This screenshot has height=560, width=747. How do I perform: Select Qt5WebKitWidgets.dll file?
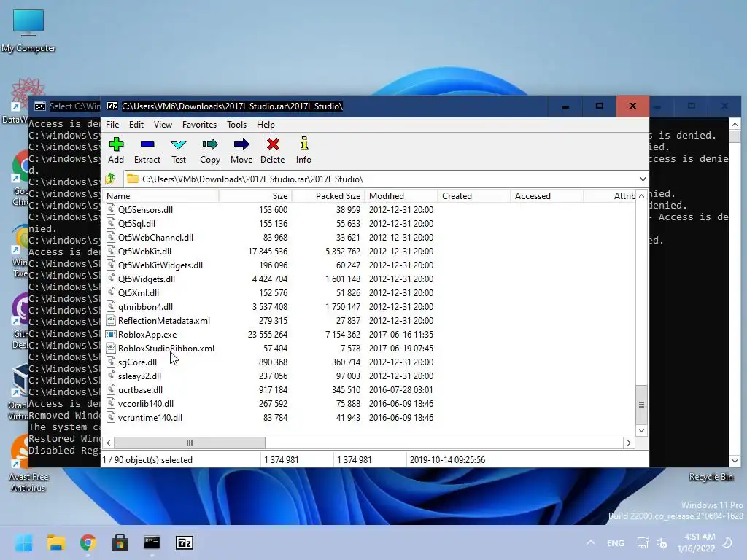click(160, 265)
